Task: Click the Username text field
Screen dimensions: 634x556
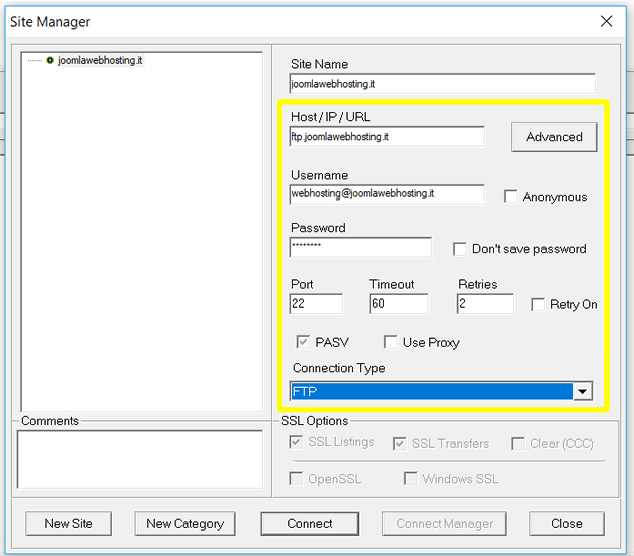Action: 387,194
